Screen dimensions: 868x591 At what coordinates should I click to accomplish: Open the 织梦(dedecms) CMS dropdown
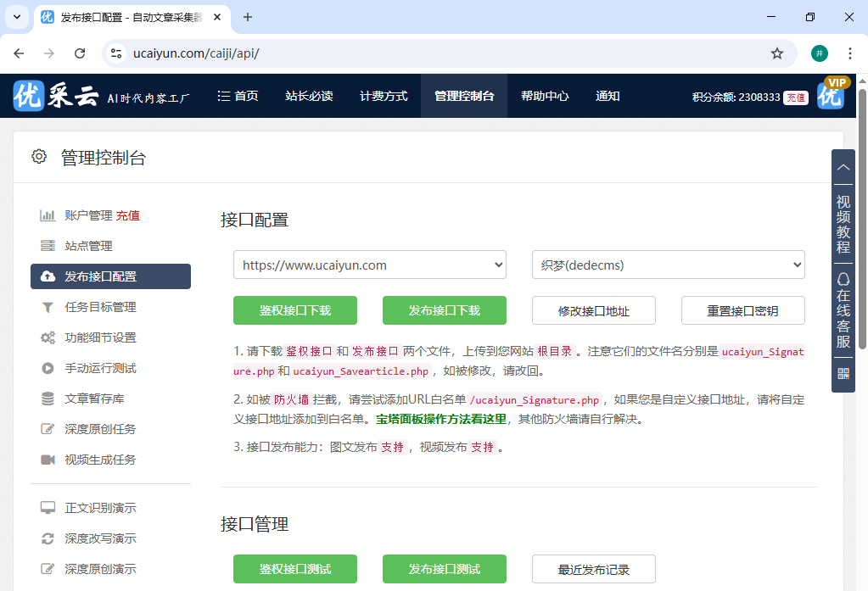[668, 265]
